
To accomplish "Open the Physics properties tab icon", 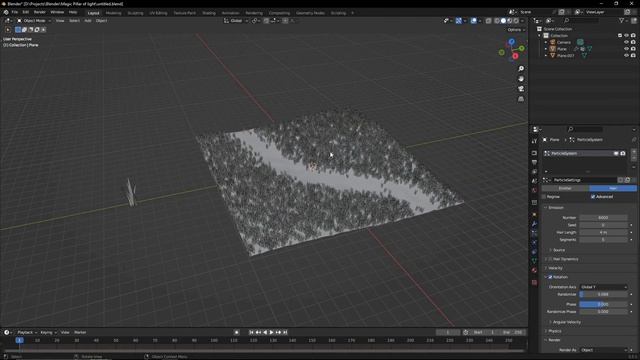I will [534, 242].
